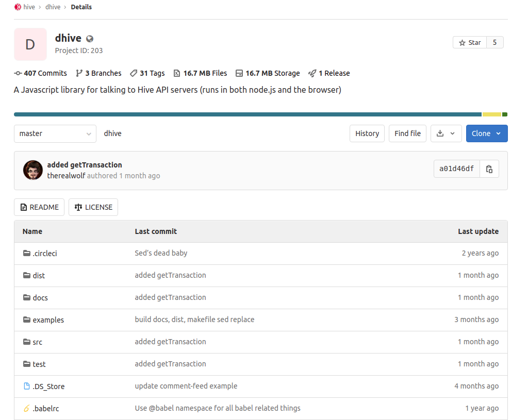Click the Find file button
The image size is (511, 420).
coord(407,133)
